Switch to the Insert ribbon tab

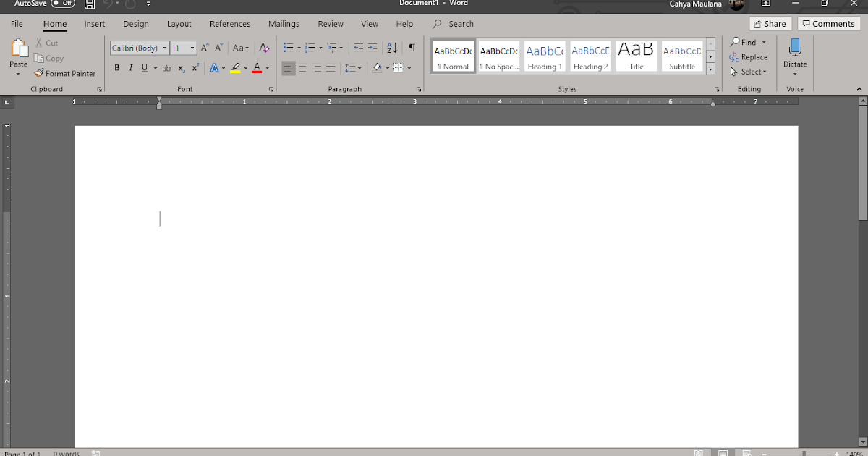(x=95, y=23)
